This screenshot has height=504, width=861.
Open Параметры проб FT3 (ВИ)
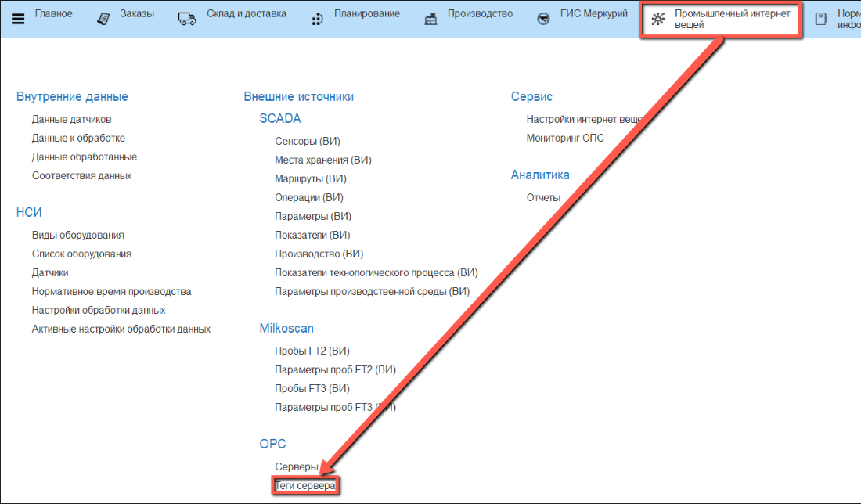(x=336, y=408)
